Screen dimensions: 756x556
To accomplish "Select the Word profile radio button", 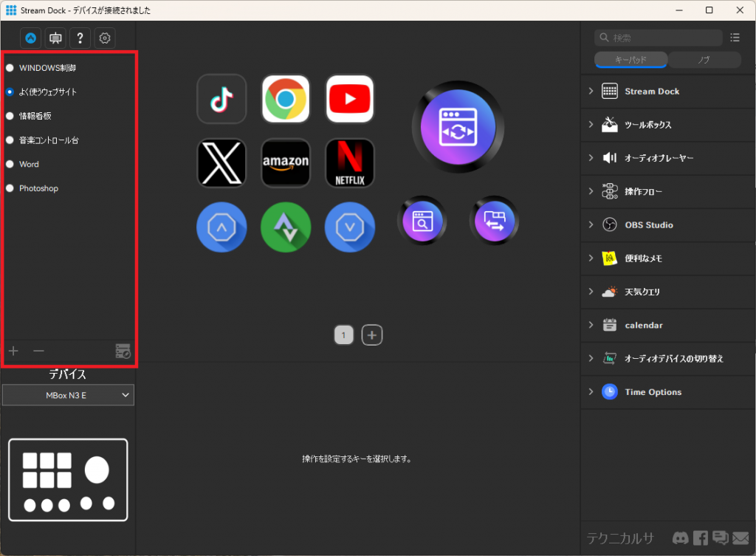I will click(10, 164).
